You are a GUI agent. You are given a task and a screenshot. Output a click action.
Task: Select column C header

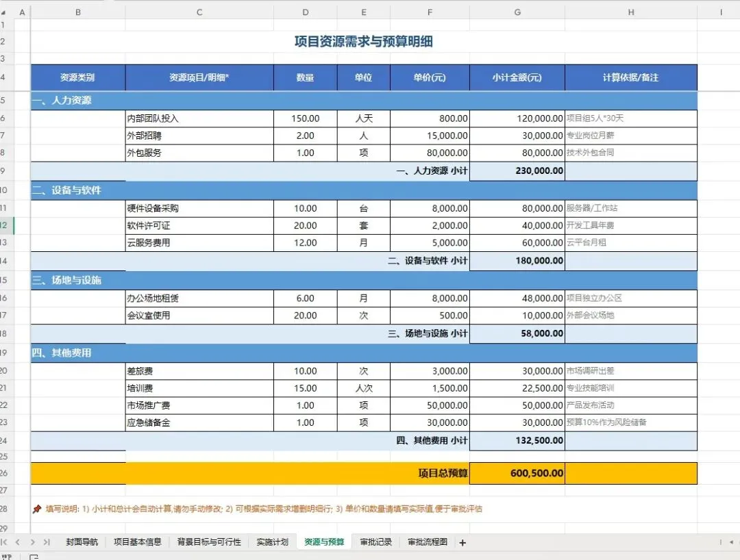click(199, 13)
